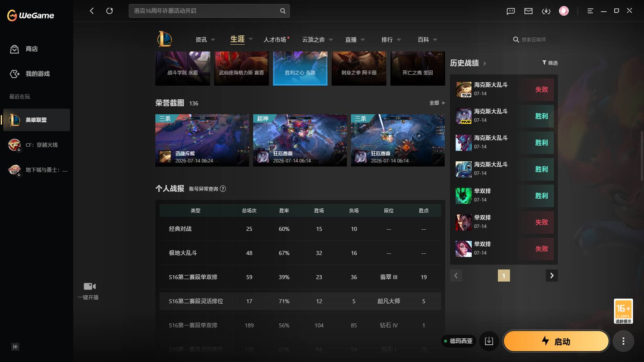Click the page vertical scrollbar
The width and height of the screenshot is (644, 362).
pos(642,155)
